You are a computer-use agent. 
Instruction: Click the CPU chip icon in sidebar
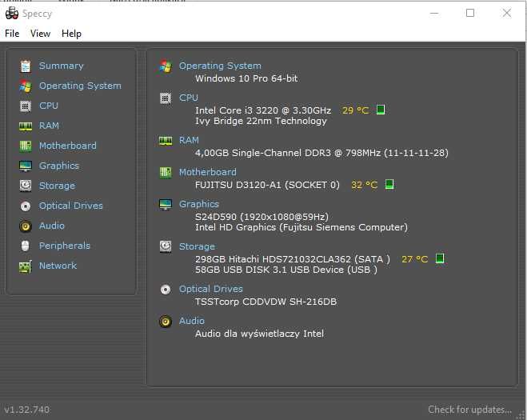point(26,106)
